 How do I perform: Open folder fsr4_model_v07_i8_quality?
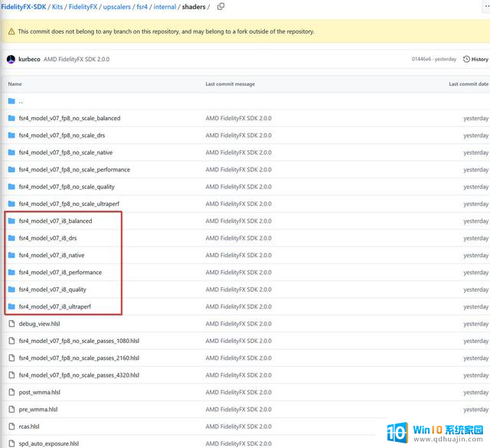pos(53,289)
